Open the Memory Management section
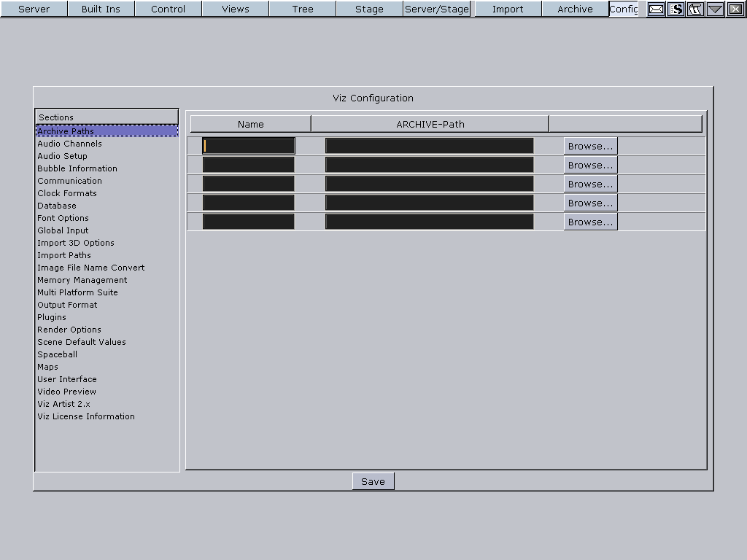 coord(82,280)
